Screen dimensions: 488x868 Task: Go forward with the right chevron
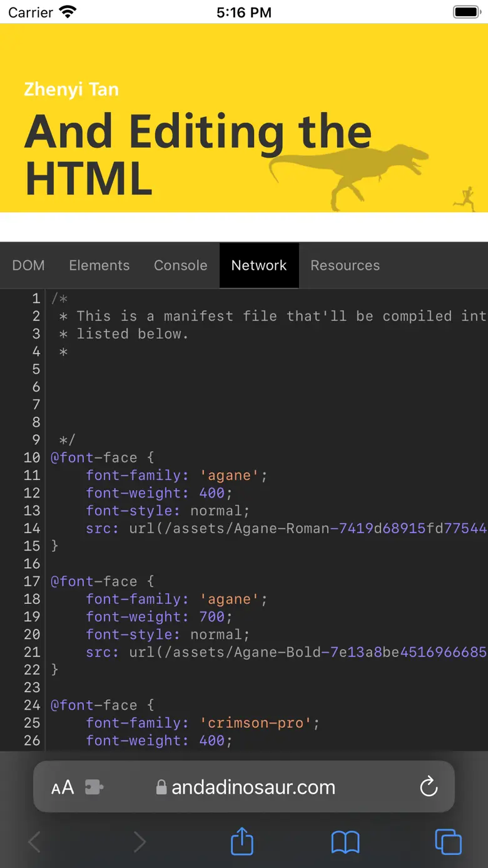coord(140,842)
